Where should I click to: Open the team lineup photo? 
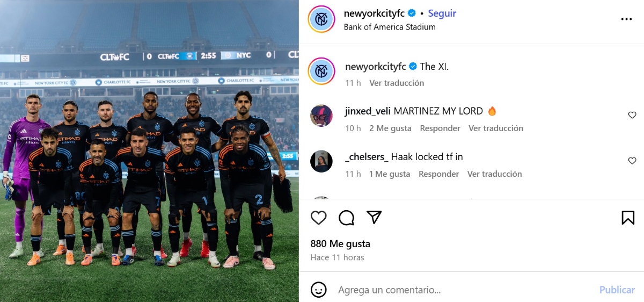tap(149, 151)
